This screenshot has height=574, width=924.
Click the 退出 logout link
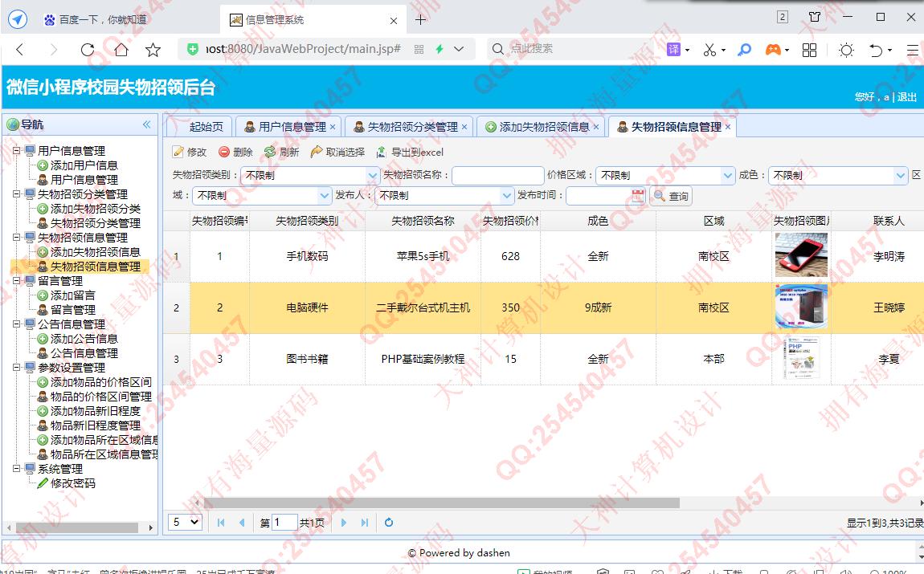tap(907, 97)
